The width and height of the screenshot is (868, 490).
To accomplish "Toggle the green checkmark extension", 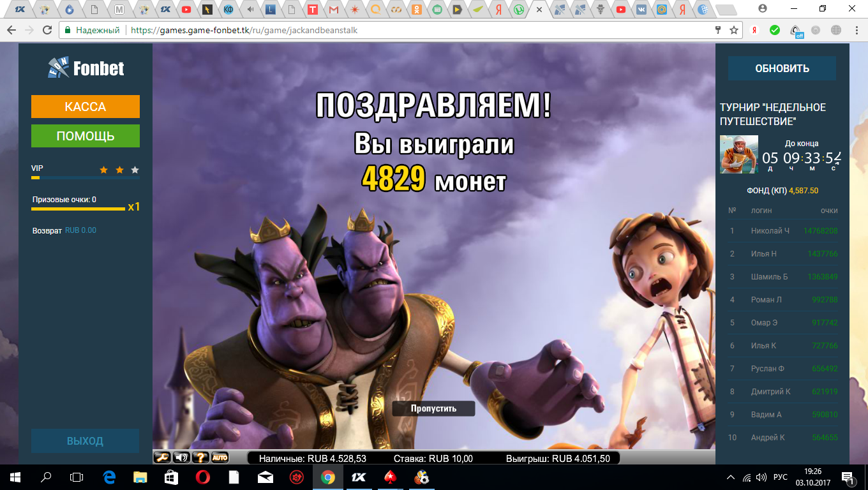I will point(775,29).
